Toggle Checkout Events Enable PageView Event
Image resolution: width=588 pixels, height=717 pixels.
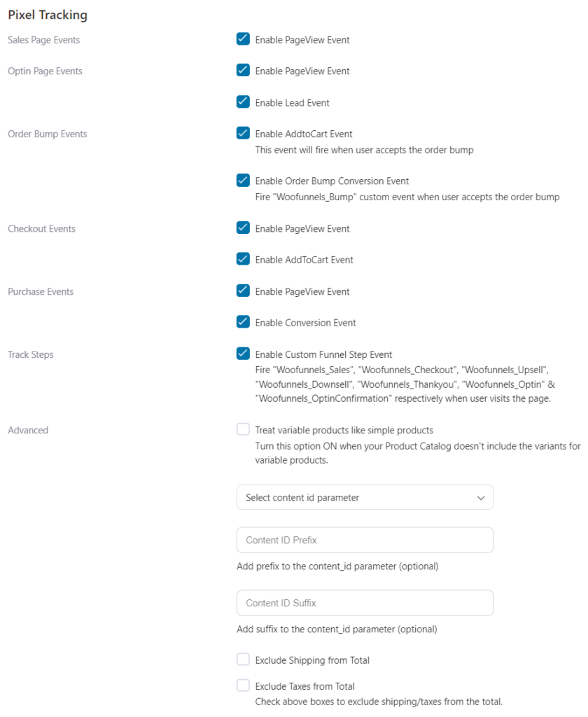tap(243, 228)
